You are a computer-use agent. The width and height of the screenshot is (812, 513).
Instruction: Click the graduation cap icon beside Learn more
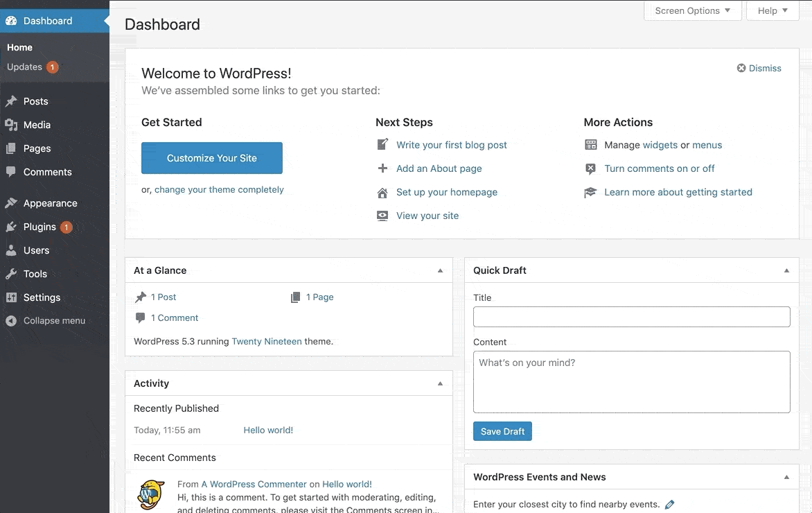[x=590, y=192]
